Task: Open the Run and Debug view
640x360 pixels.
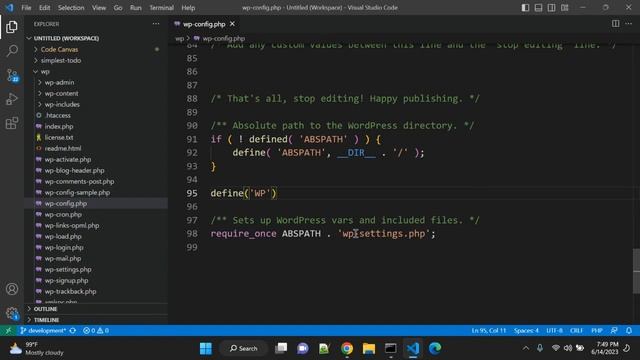Action: (12, 99)
